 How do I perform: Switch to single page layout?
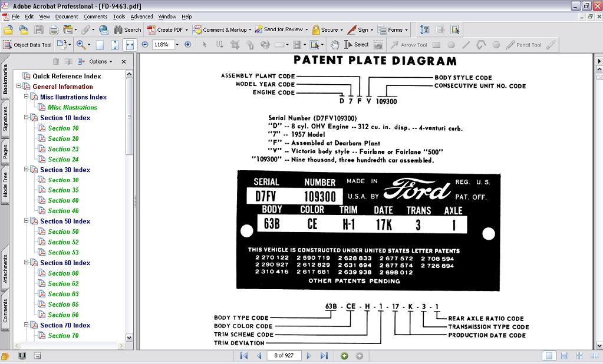549,356
